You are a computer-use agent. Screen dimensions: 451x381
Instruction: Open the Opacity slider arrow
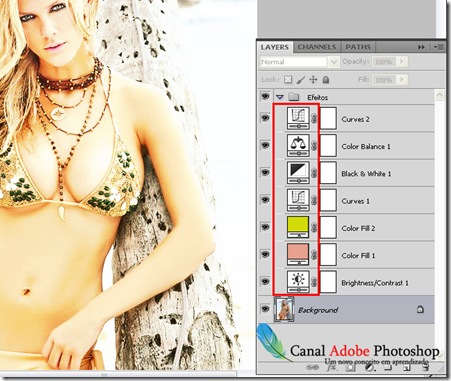(x=402, y=62)
